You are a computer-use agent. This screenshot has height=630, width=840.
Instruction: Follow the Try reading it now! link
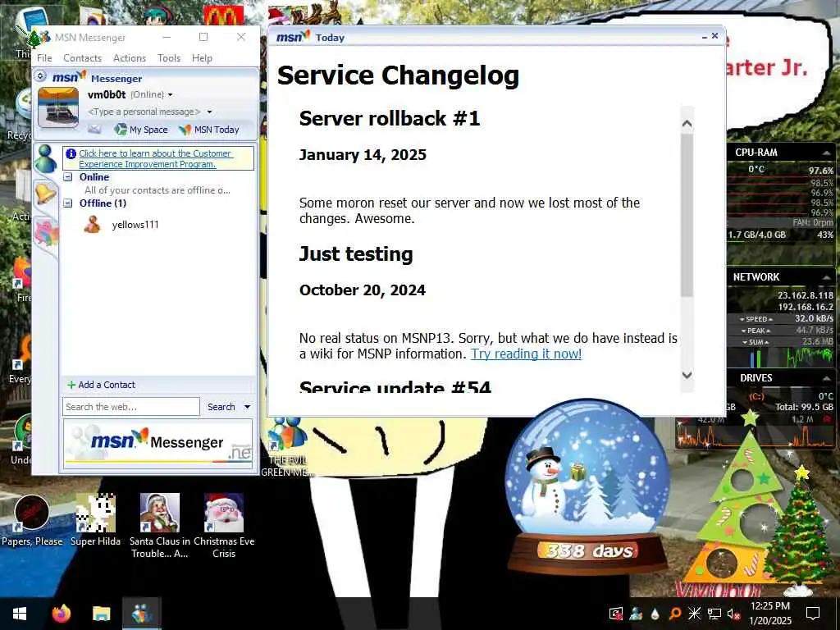(x=526, y=354)
